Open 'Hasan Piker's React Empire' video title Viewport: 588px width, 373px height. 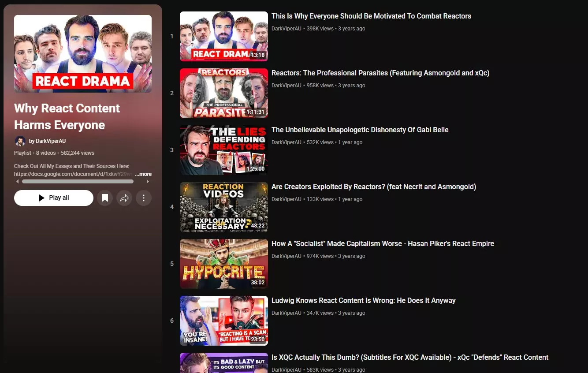pyautogui.click(x=383, y=243)
